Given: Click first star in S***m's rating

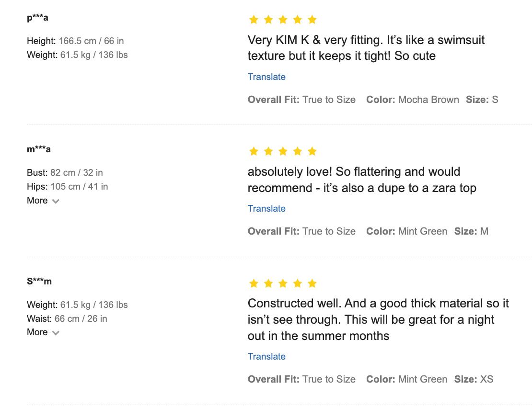Looking at the screenshot, I should pyautogui.click(x=254, y=283).
